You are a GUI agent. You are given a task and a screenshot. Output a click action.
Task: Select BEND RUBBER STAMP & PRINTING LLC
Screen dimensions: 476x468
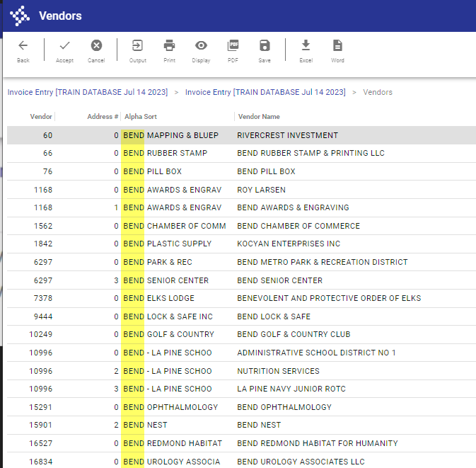point(310,153)
